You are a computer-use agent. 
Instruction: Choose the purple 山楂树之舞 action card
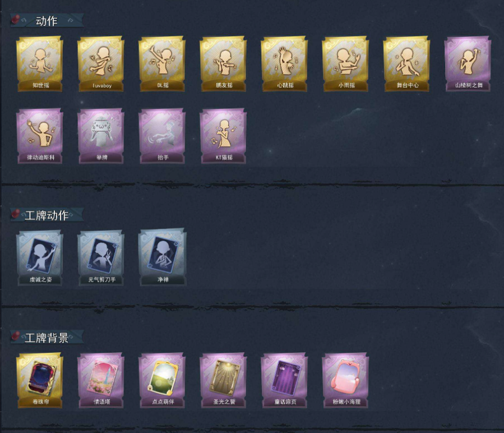(468, 64)
